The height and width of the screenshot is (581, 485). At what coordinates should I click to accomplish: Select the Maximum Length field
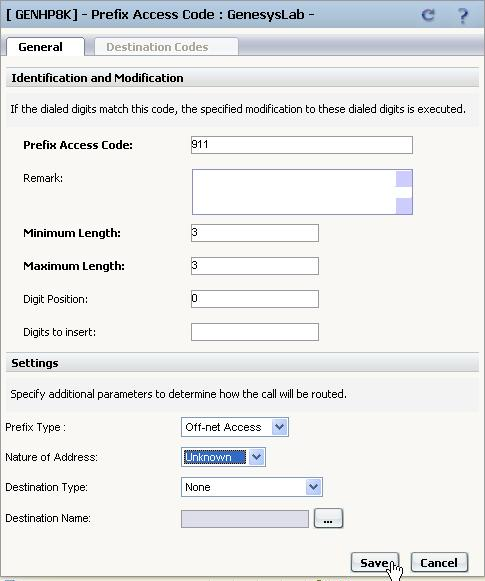(255, 266)
